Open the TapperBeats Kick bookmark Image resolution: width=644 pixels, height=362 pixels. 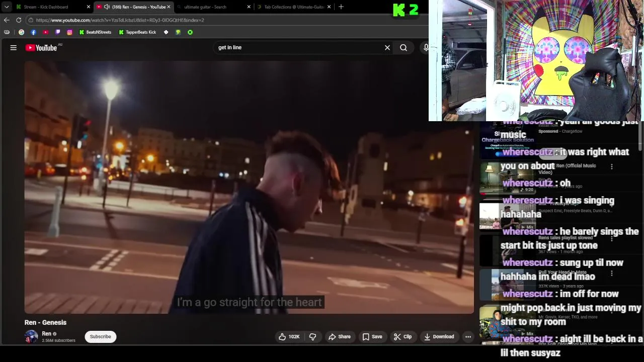137,32
